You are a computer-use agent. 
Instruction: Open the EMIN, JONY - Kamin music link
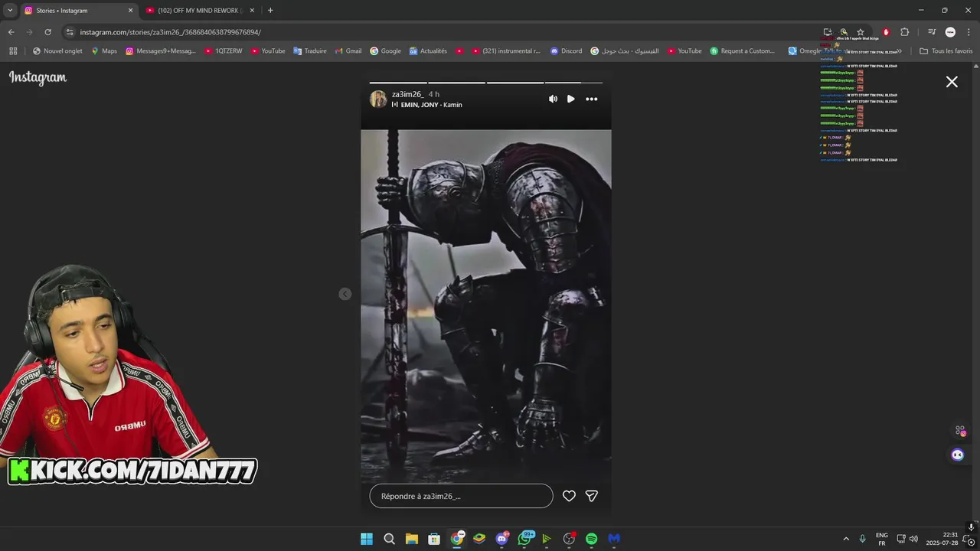(431, 105)
